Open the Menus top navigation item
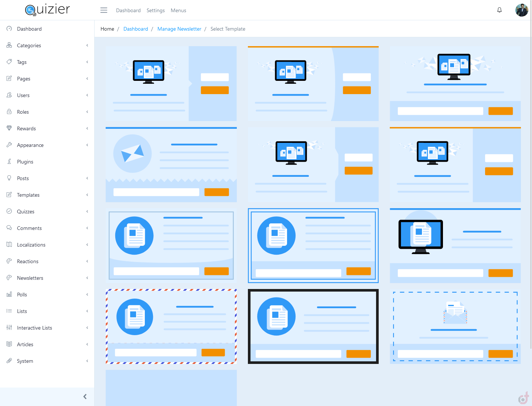 coord(178,10)
